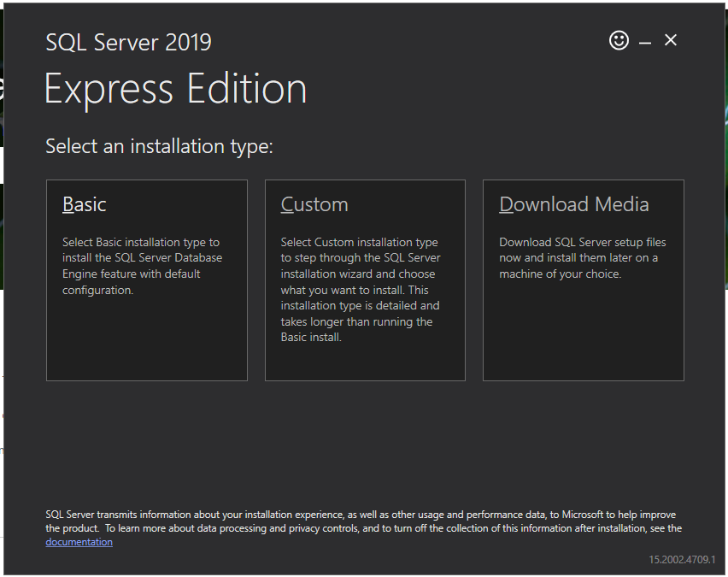Close the SQL Server 2019 installer
This screenshot has width=728, height=577.
[671, 40]
